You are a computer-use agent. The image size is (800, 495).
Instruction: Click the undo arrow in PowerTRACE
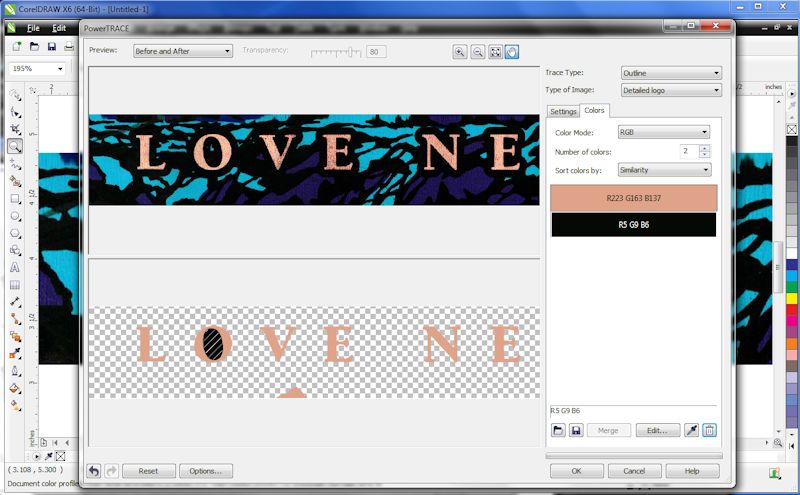(94, 470)
